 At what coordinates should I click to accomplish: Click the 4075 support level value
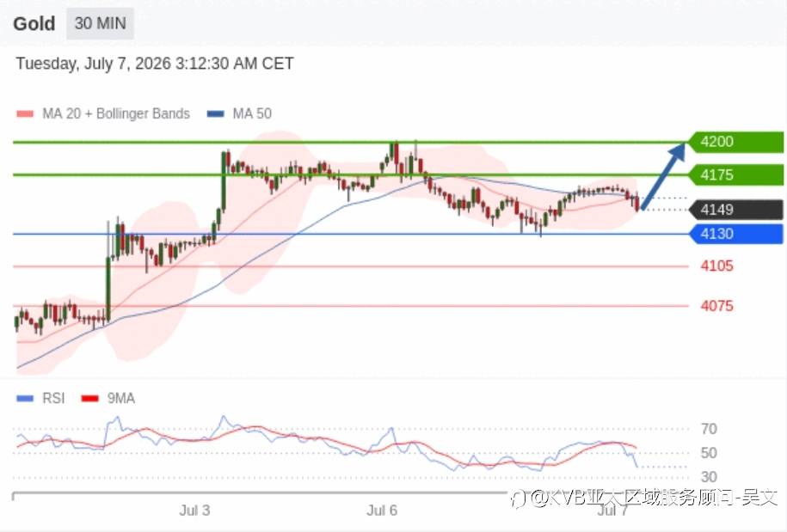(x=716, y=306)
